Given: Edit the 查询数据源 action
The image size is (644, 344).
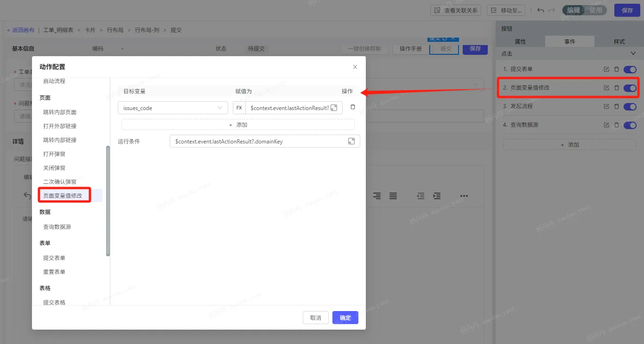Looking at the screenshot, I should tap(606, 125).
